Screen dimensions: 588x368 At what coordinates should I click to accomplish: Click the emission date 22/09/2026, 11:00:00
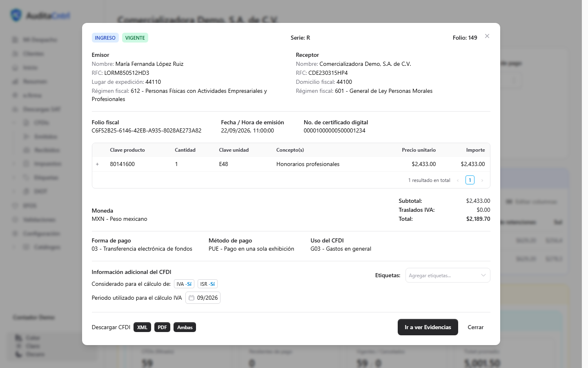point(247,130)
